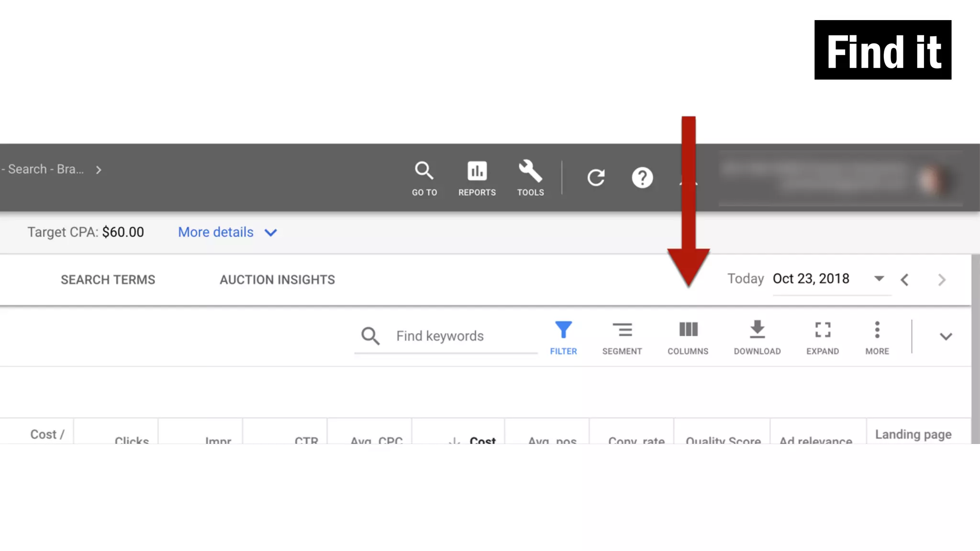Open the Reports bar-chart icon
The image size is (980, 551).
tap(477, 171)
